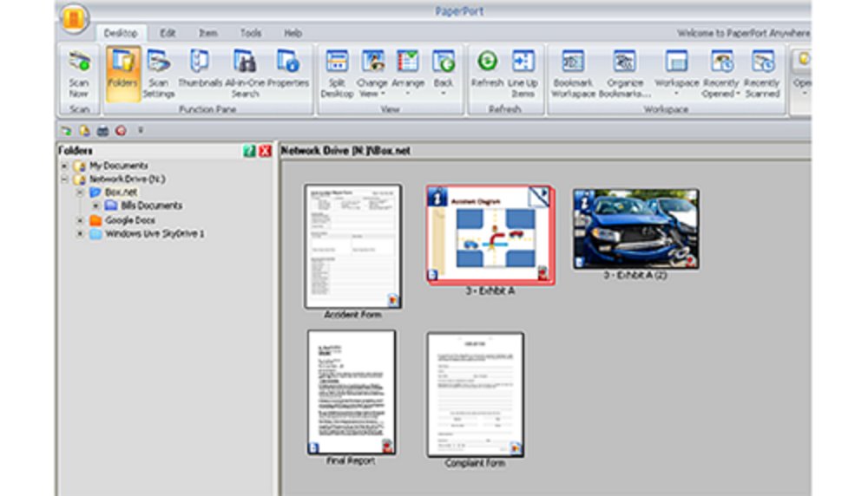Select the Accident Form thumbnail
Screen dimensions: 868x496
pyautogui.click(x=352, y=246)
